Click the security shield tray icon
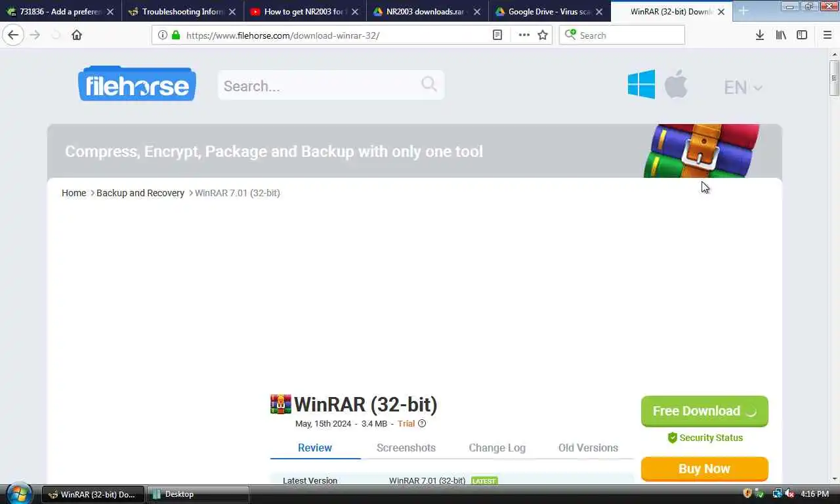The height and width of the screenshot is (504, 840). point(747,493)
